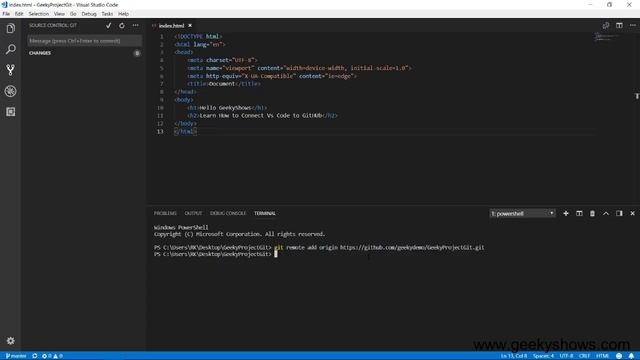Close the terminal panel
640x360 pixels.
633,213
